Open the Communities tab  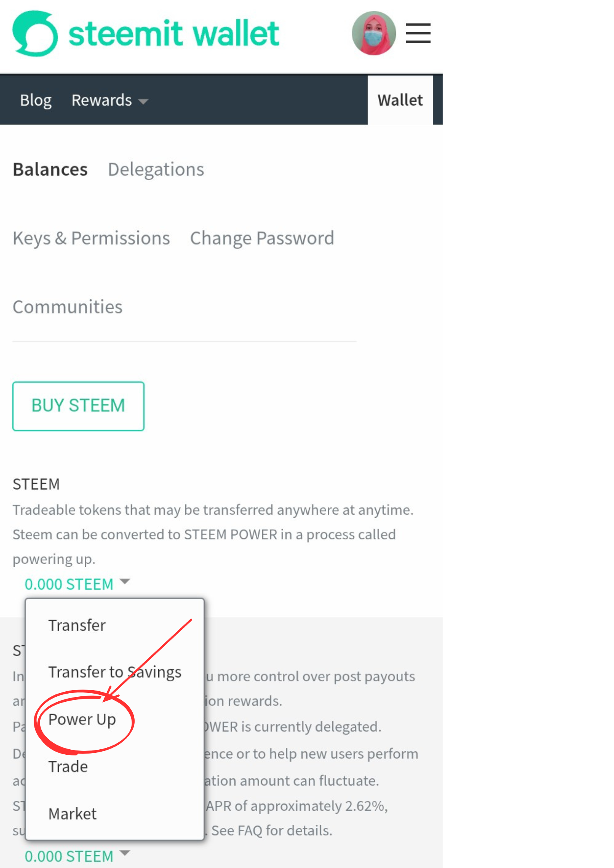68,307
